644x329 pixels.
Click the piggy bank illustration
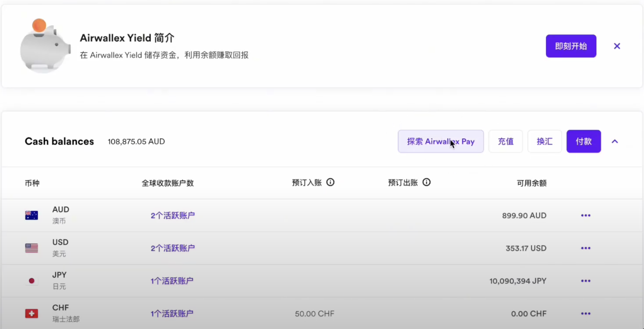(45, 46)
